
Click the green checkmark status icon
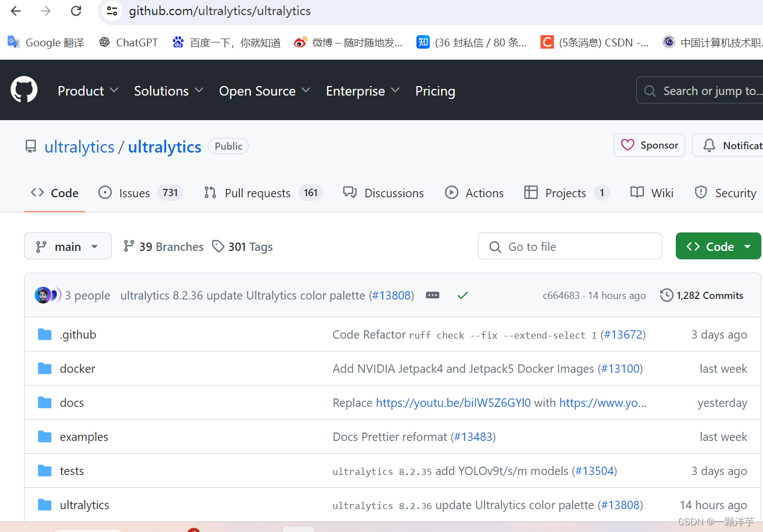tap(462, 295)
